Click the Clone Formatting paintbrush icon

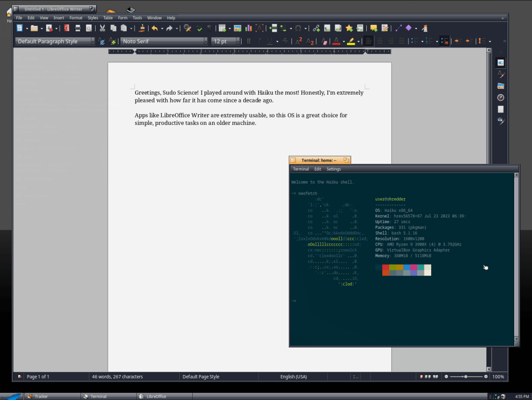coord(142,28)
